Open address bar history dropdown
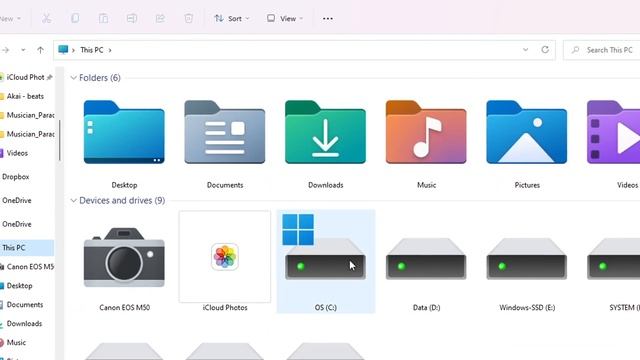Screen dimensions: 640x360 pyautogui.click(x=525, y=50)
